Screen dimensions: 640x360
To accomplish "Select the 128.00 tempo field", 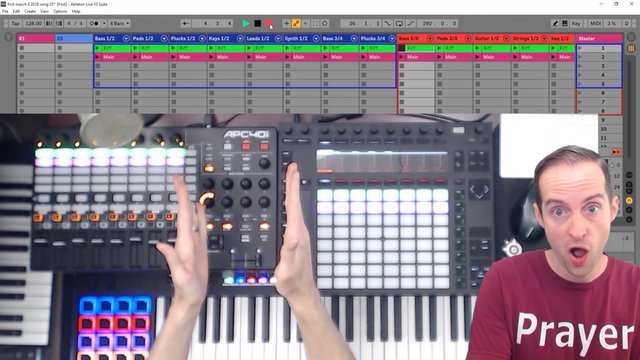I will pos(33,24).
